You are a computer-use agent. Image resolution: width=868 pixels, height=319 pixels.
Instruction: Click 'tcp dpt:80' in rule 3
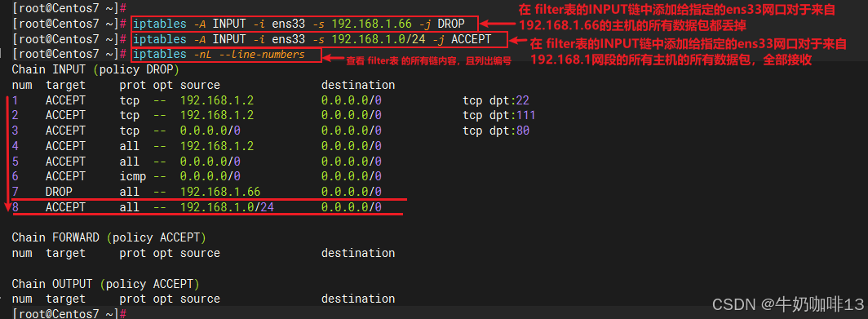tap(496, 131)
